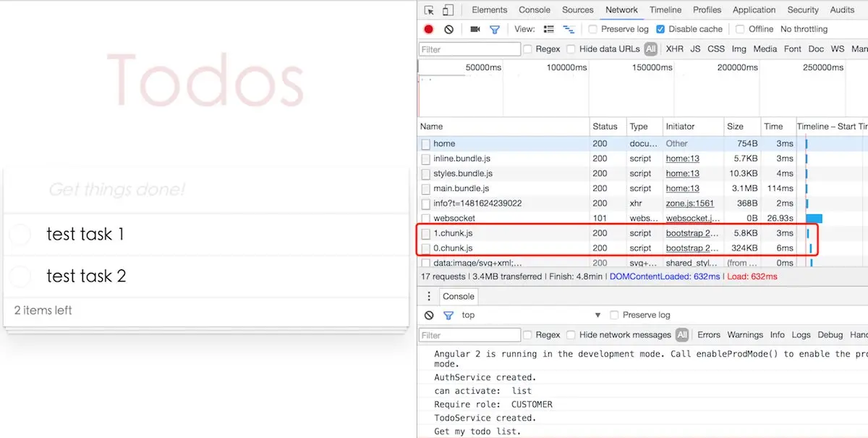Select the 1.chunk.js request row

[642, 234]
